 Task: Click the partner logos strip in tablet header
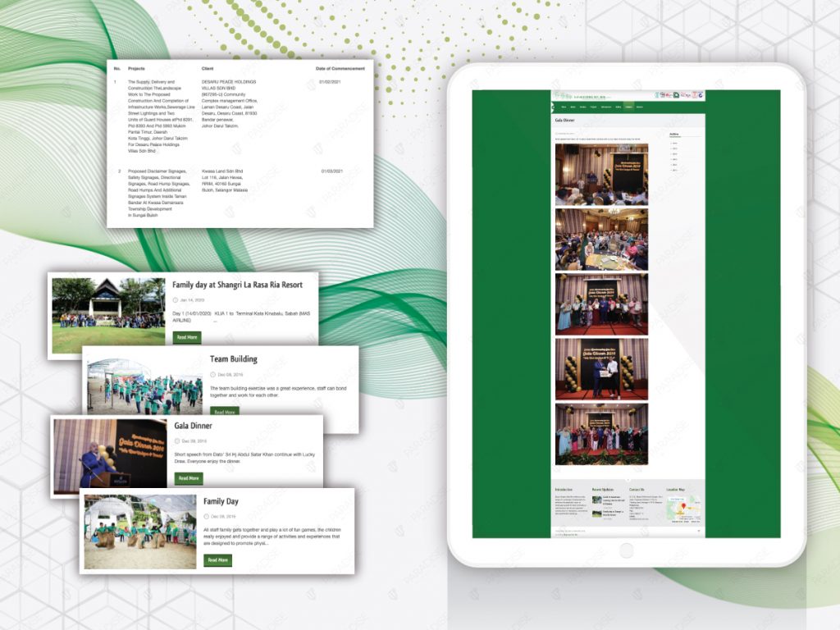pyautogui.click(x=679, y=95)
